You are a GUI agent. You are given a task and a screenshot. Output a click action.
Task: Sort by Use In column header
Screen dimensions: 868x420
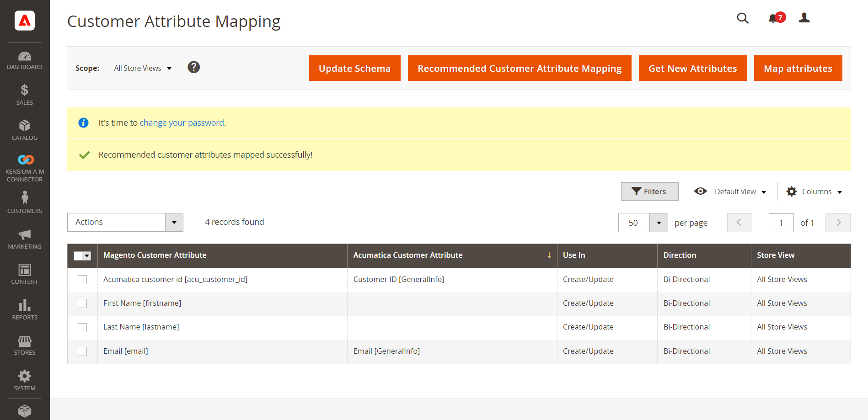point(607,255)
